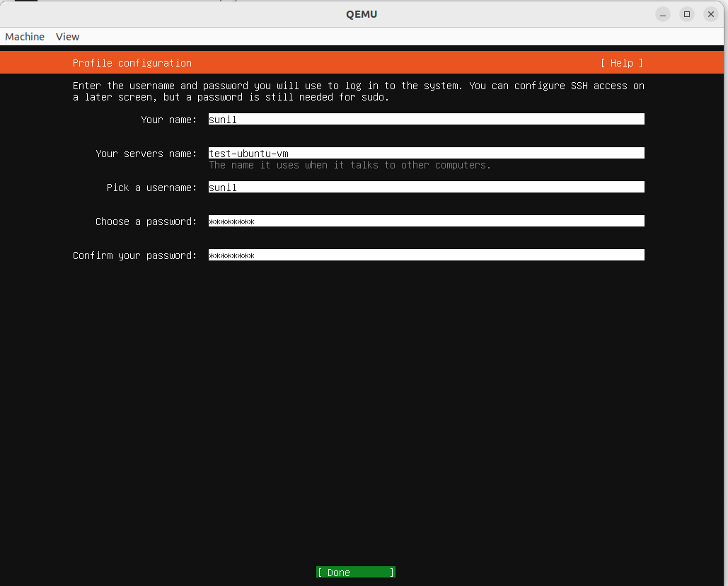The height and width of the screenshot is (586, 728).
Task: Click the QEMU title bar
Action: (x=362, y=13)
